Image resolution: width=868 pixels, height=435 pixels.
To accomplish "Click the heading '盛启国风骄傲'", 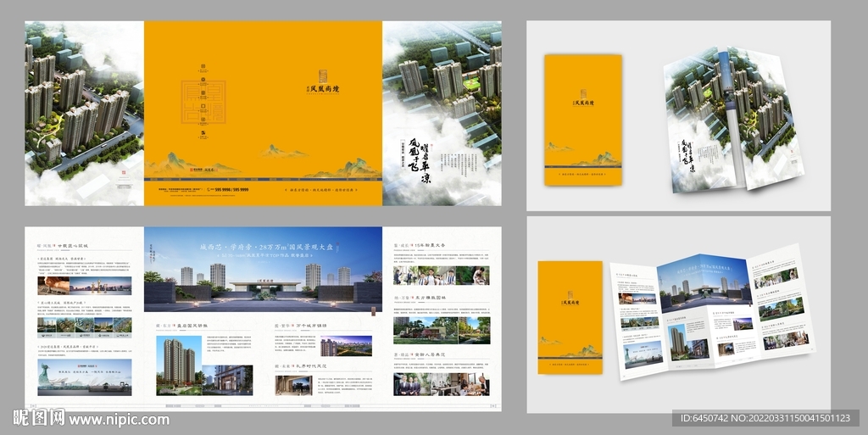I will tap(191, 326).
